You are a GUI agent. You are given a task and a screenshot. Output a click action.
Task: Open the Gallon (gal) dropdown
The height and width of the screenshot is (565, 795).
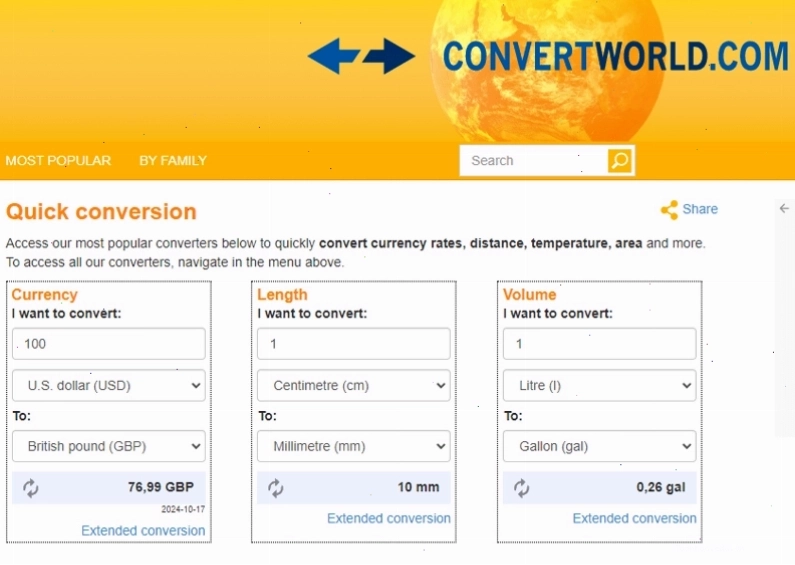600,446
